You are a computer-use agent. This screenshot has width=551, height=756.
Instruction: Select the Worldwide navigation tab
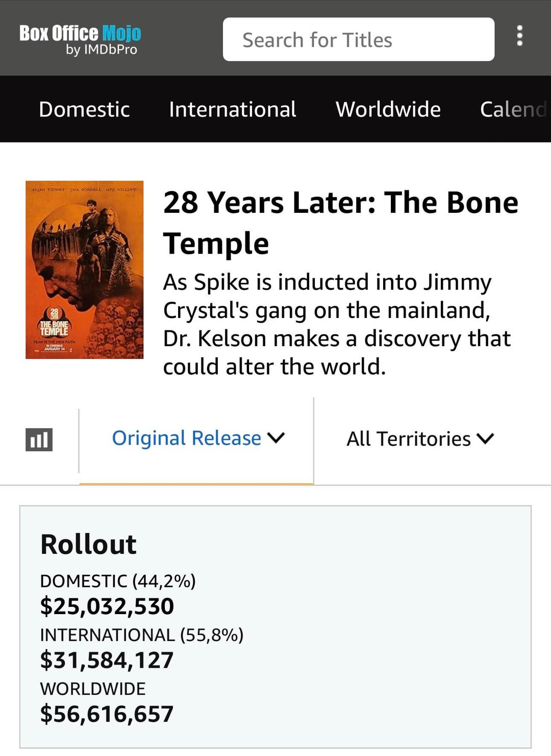coord(388,109)
